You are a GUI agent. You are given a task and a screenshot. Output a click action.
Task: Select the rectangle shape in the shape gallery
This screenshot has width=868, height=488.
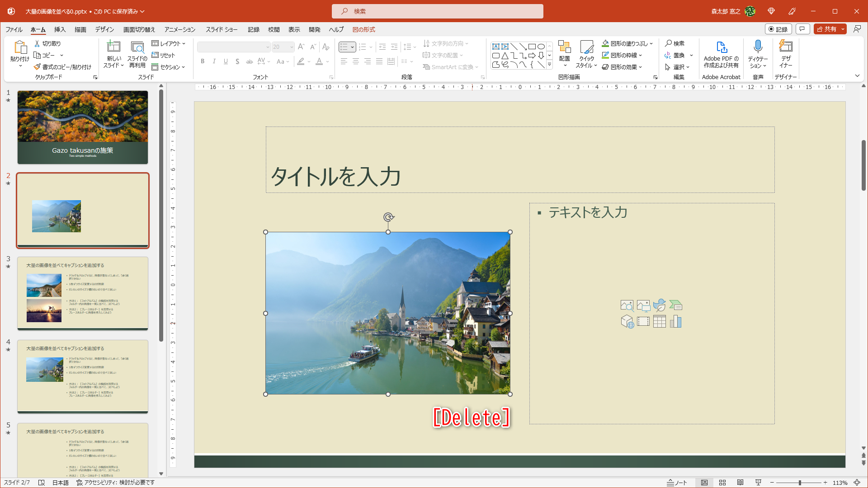pyautogui.click(x=532, y=46)
